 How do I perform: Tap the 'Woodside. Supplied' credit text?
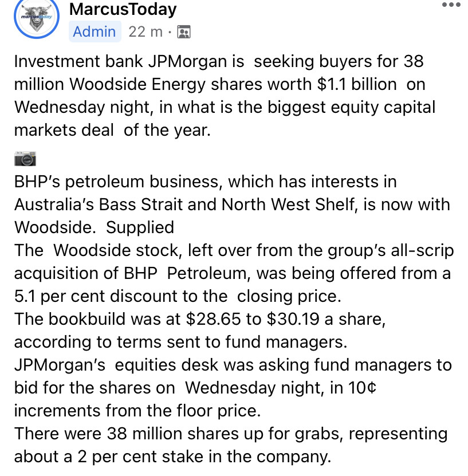point(95,227)
